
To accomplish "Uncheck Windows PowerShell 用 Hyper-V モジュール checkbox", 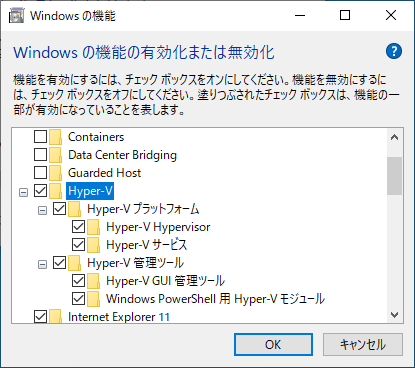I will (x=78, y=298).
